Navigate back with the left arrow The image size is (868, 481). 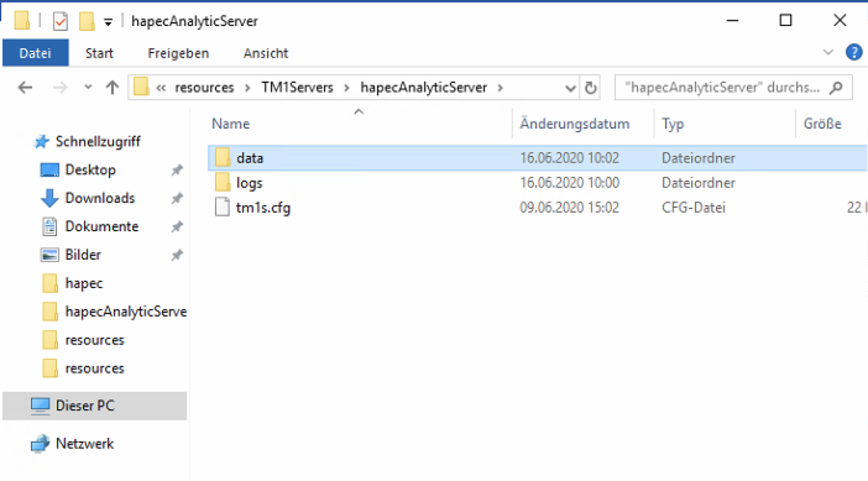click(25, 88)
